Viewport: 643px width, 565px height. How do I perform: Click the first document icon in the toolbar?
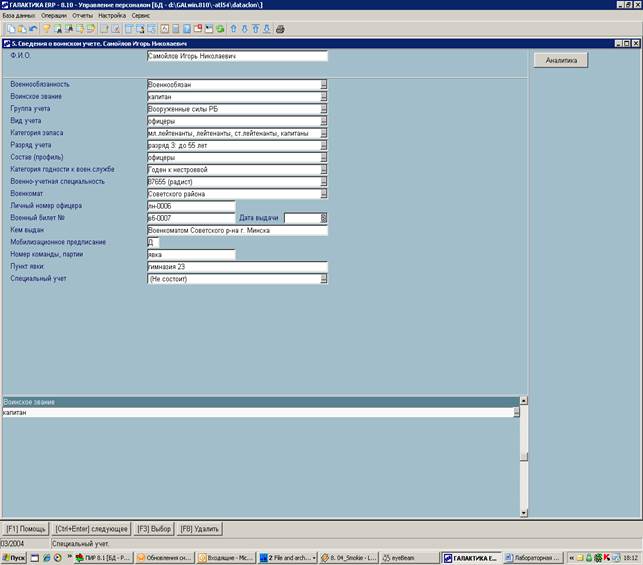point(8,29)
